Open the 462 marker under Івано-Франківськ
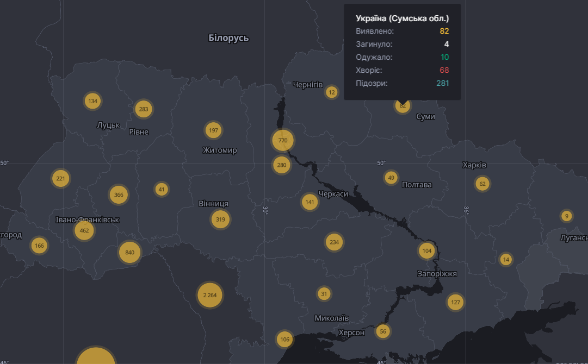 tap(84, 230)
